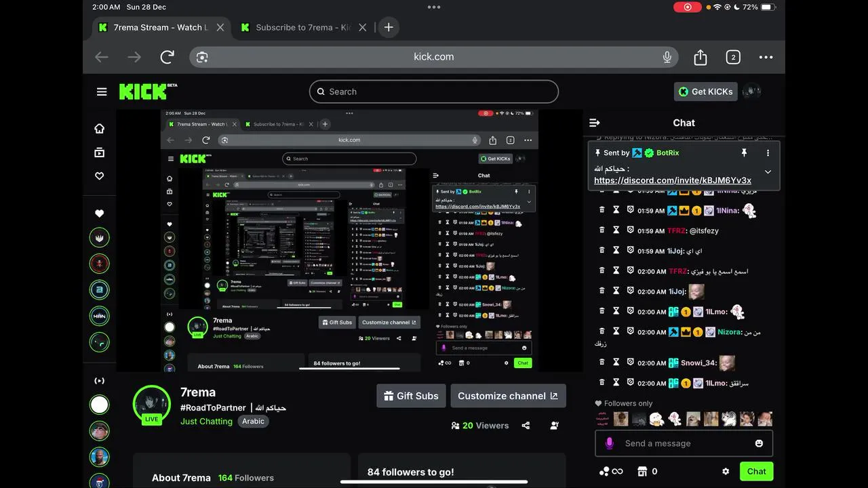Open Customize channel

(508, 396)
